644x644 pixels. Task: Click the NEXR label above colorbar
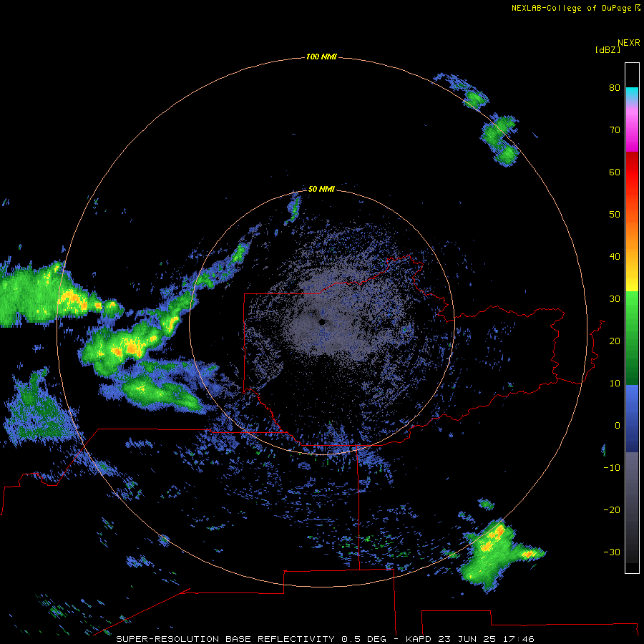(629, 43)
